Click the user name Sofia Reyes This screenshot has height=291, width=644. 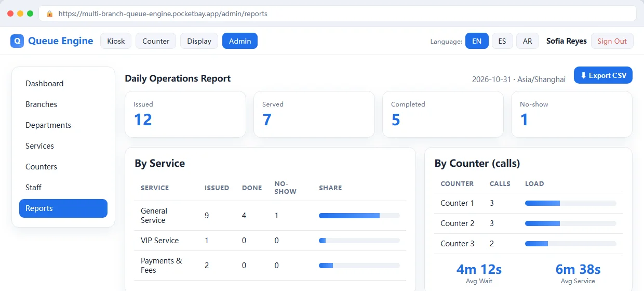[567, 41]
